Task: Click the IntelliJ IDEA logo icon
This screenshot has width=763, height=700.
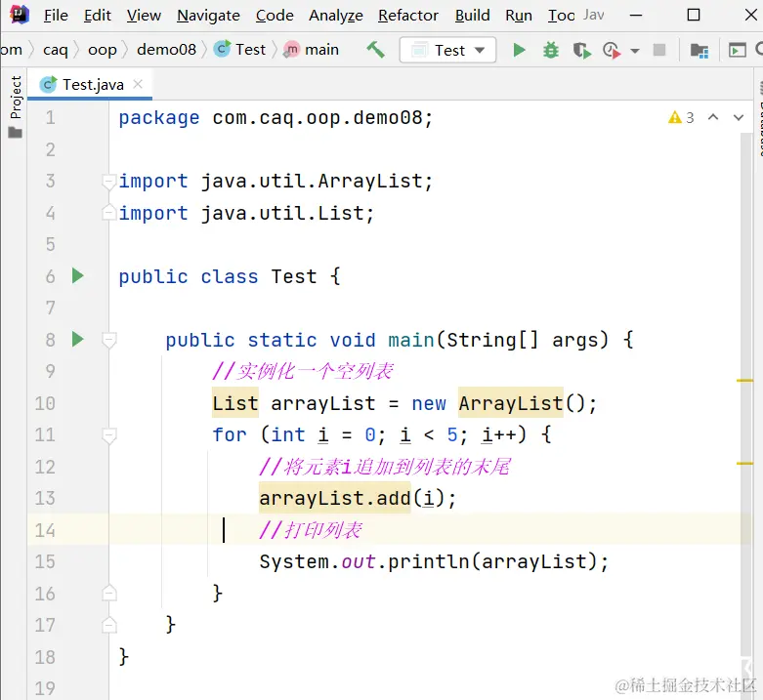Action: click(x=20, y=14)
